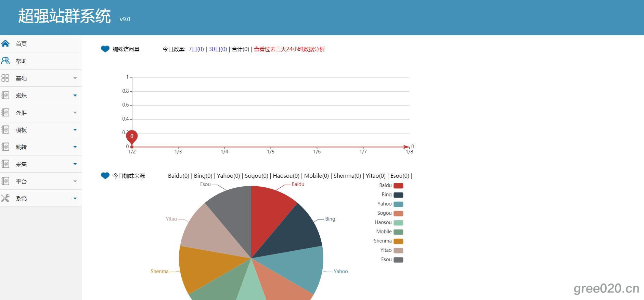Image resolution: width=644 pixels, height=300 pixels.
Task: Click the 合计(0) total text
Action: click(x=241, y=49)
